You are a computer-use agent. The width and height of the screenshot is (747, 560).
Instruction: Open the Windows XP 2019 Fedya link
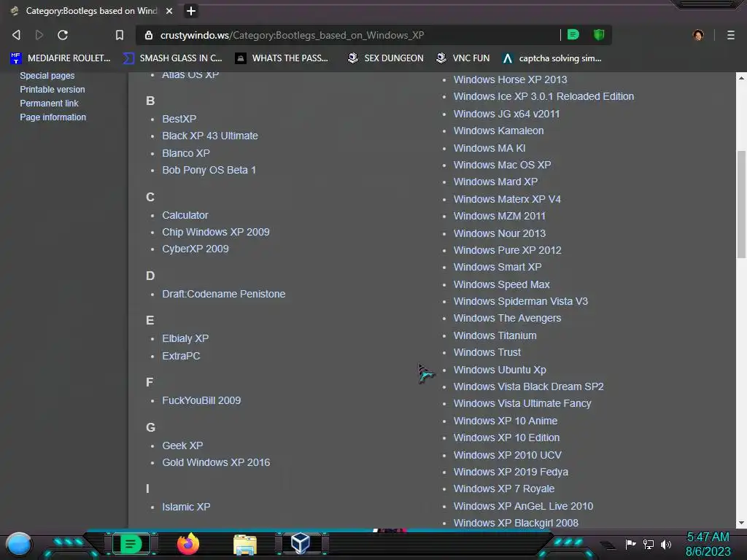click(x=511, y=472)
